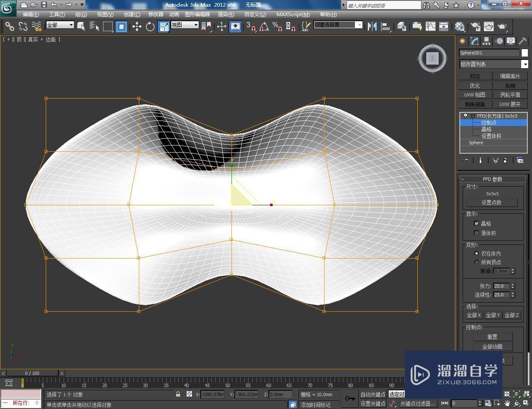Select the Select and Move tool
Screen dimensions: 532x409
(x=138, y=26)
